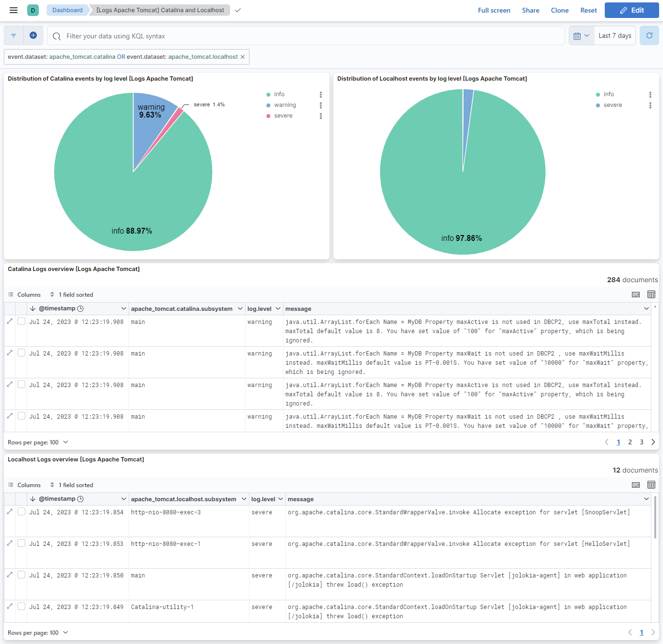Open the main navigation hamburger menu
The image size is (663, 644).
click(x=14, y=10)
